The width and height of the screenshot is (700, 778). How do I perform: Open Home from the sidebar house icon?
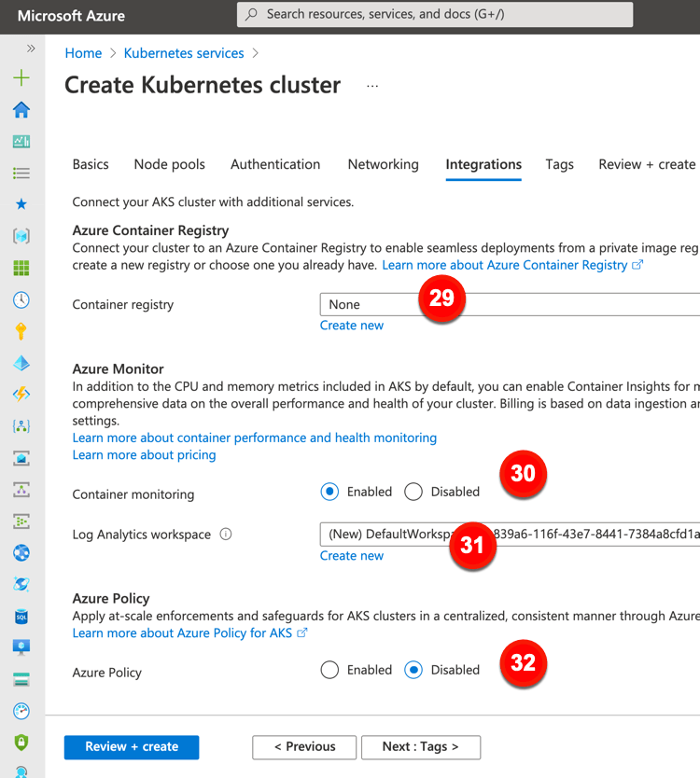21,110
